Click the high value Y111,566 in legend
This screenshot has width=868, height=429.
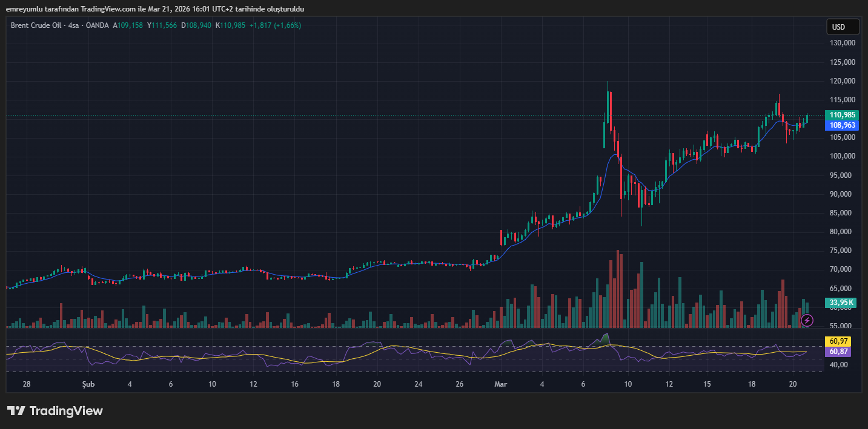[x=162, y=25]
